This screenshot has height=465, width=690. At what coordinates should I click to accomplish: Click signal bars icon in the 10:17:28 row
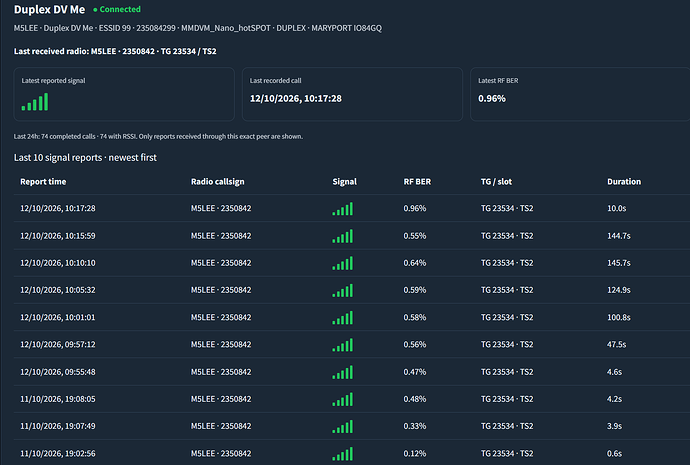[342, 209]
